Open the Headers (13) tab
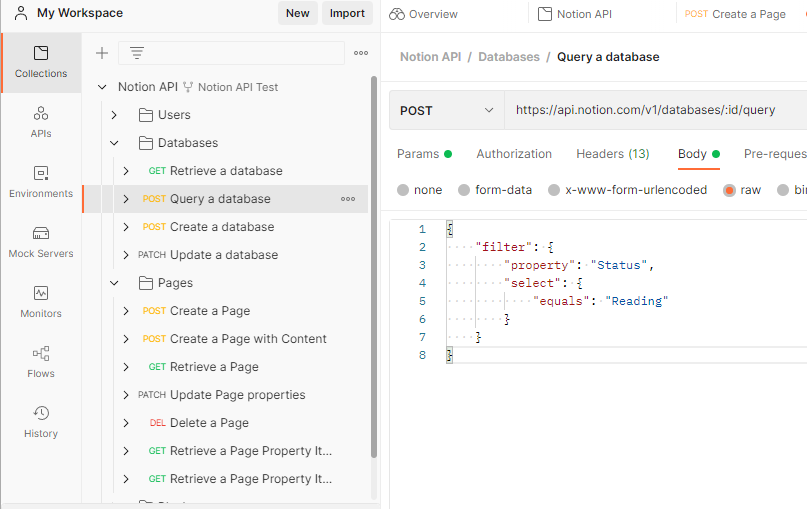This screenshot has width=807, height=509. coord(612,154)
